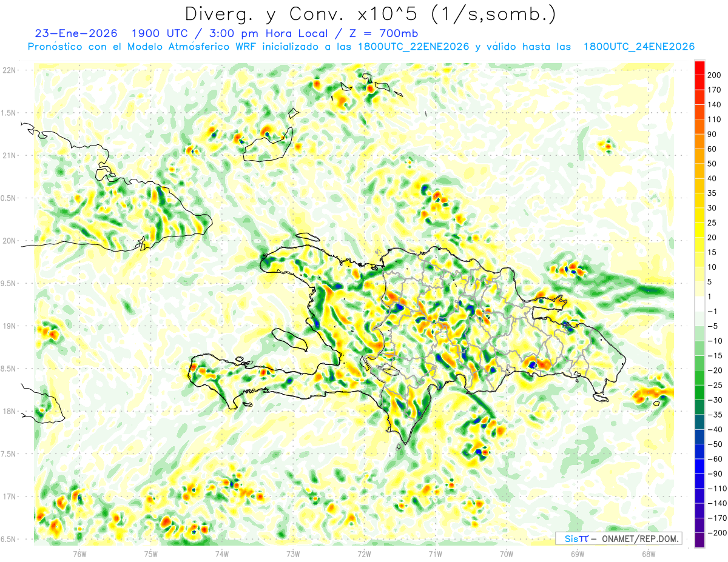Click the '72W' longitude label
This screenshot has width=728, height=562.
pyautogui.click(x=364, y=553)
